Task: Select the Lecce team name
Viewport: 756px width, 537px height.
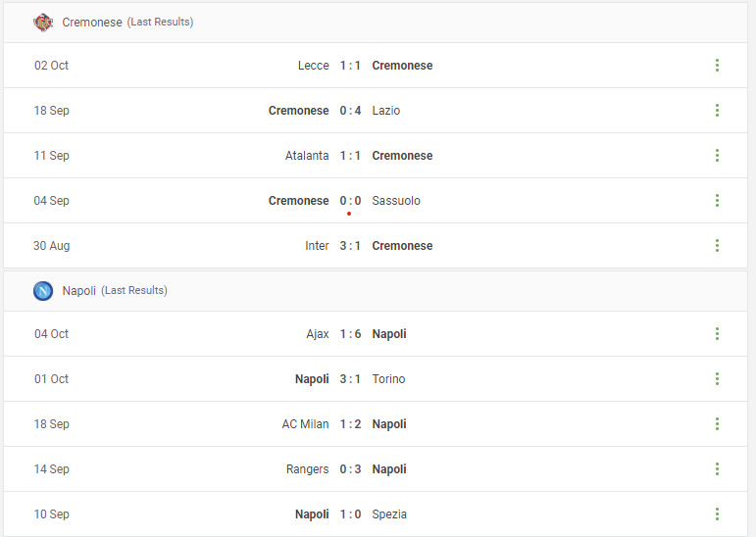Action: click(314, 66)
